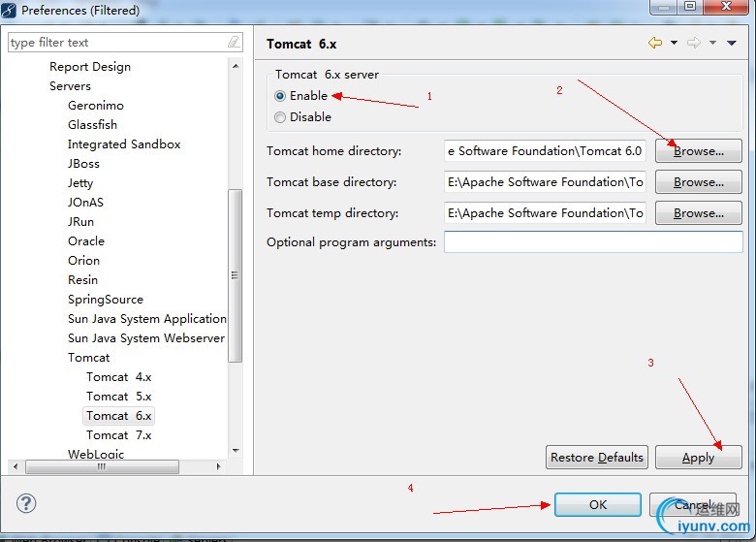Click the tree scroll up arrow
Image resolution: width=756 pixels, height=542 pixels.
click(236, 66)
